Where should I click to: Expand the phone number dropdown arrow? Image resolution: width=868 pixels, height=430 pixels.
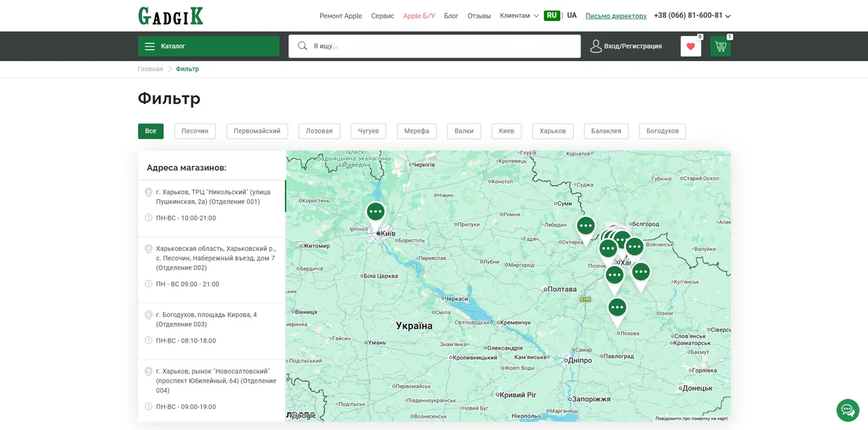click(728, 16)
